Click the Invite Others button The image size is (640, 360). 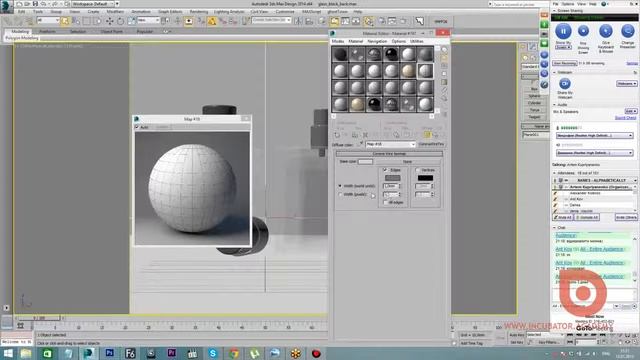point(626,218)
